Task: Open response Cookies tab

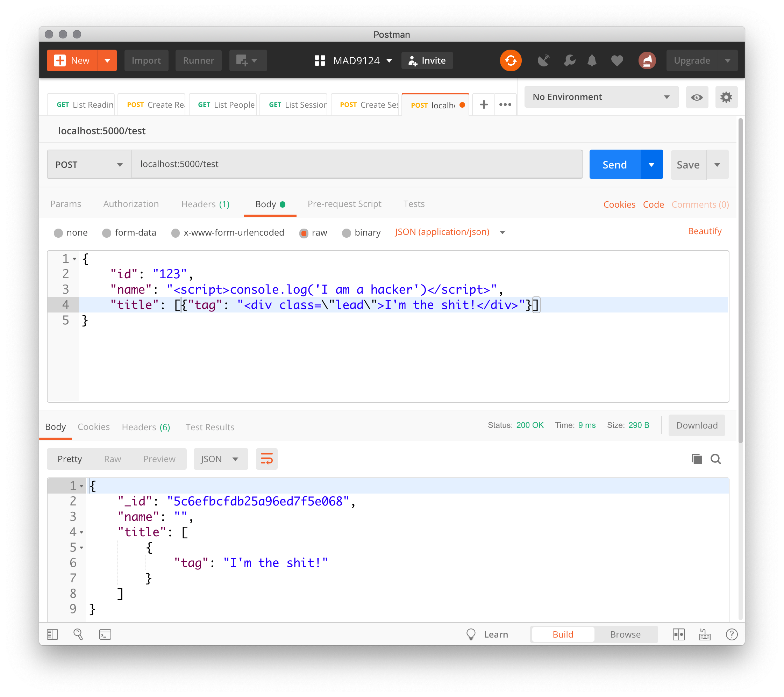Action: tap(94, 427)
